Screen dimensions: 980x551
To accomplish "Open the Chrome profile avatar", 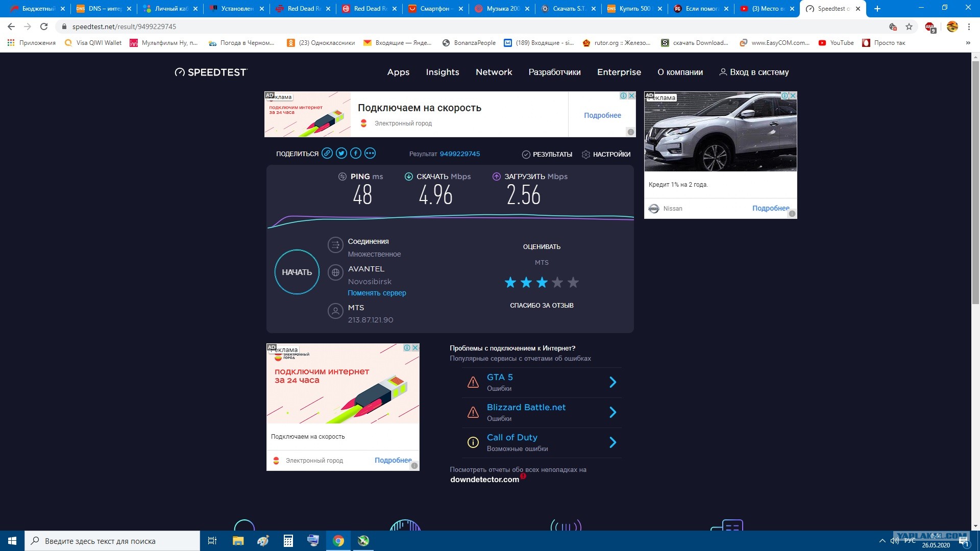I will 952,27.
